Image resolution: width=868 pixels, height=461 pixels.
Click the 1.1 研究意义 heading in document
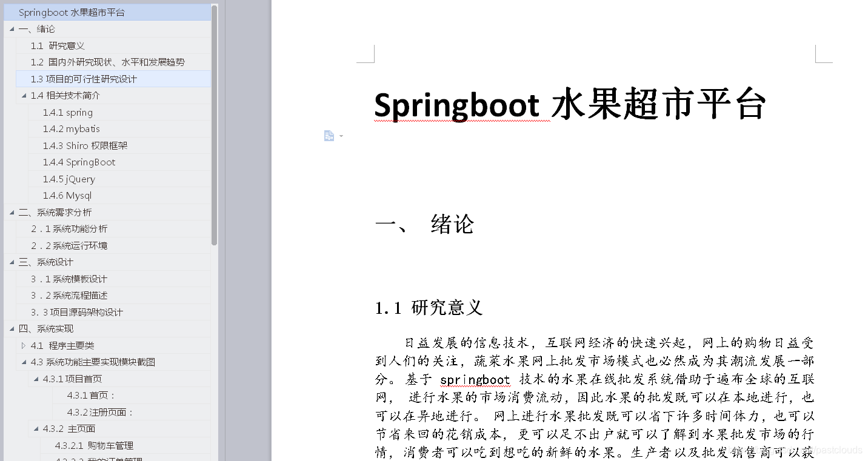[429, 307]
